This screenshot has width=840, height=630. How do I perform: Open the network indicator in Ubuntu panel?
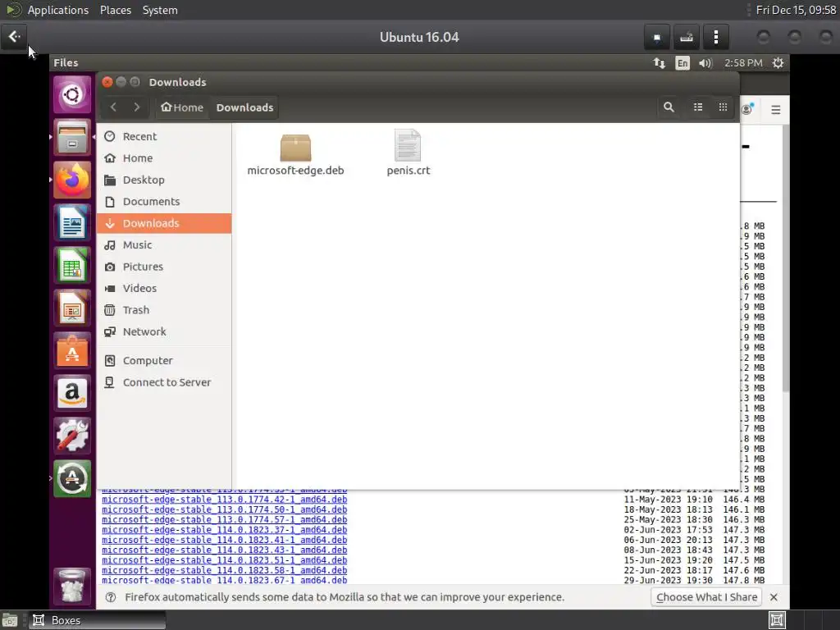pyautogui.click(x=660, y=63)
